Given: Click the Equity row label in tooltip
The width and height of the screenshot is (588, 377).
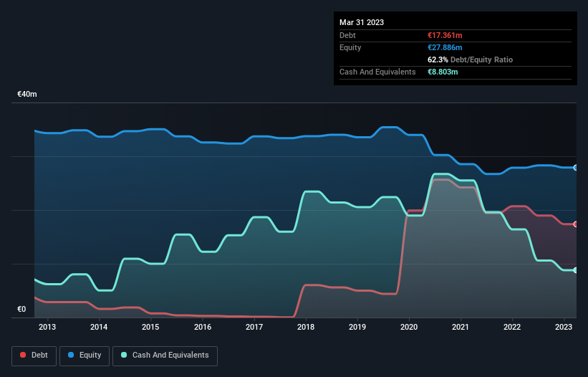Looking at the screenshot, I should (350, 47).
